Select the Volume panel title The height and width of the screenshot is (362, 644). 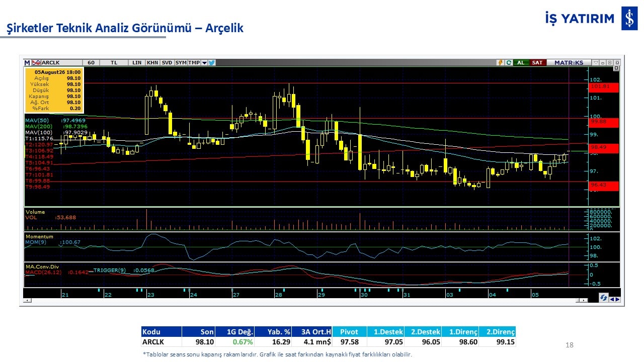35,212
